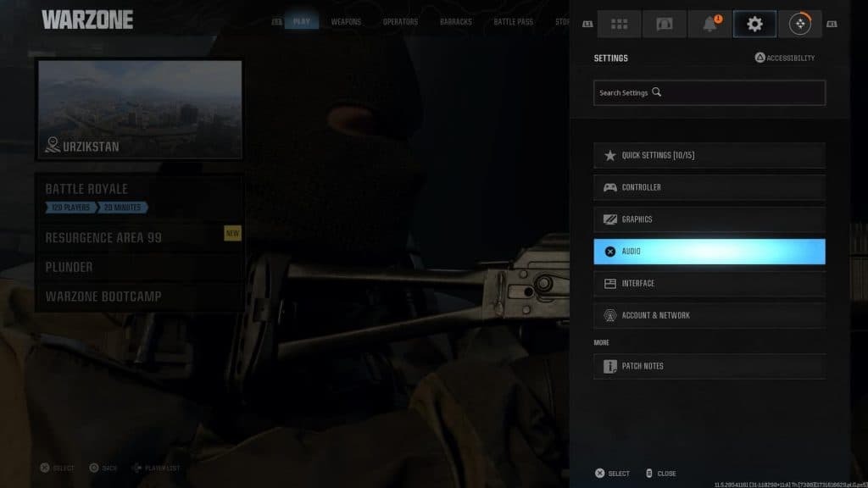Switch to the Operators tab
Screen dimensions: 868x488
point(400,21)
